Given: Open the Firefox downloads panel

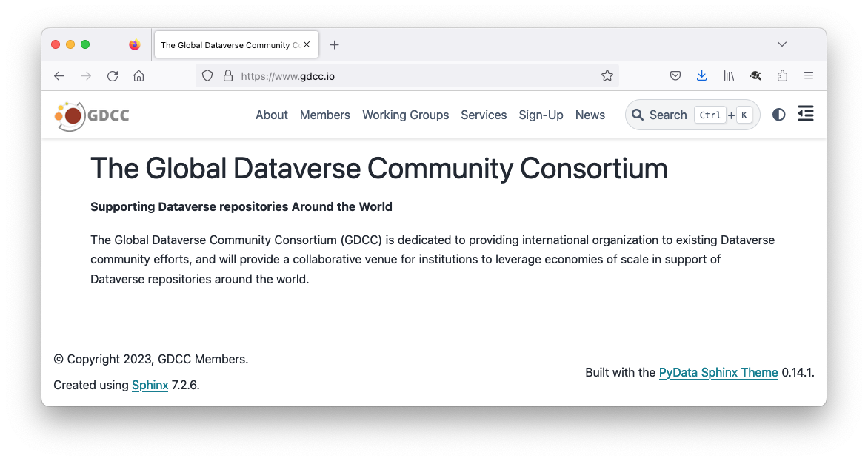Looking at the screenshot, I should 702,75.
